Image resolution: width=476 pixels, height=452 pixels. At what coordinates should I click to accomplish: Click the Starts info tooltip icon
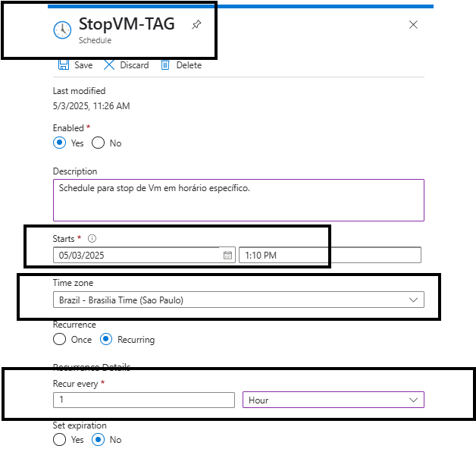(x=92, y=239)
